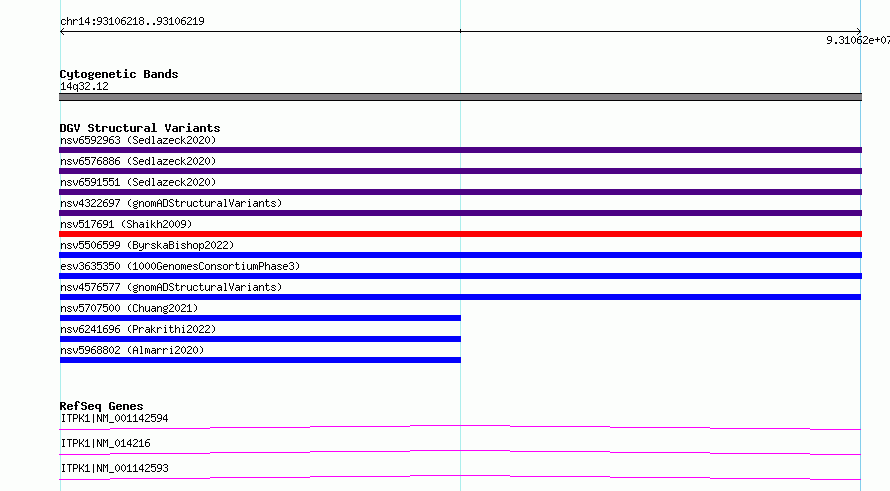The height and width of the screenshot is (491, 890).
Task: Click the blue bar for nsv5506599
Action: pos(460,255)
